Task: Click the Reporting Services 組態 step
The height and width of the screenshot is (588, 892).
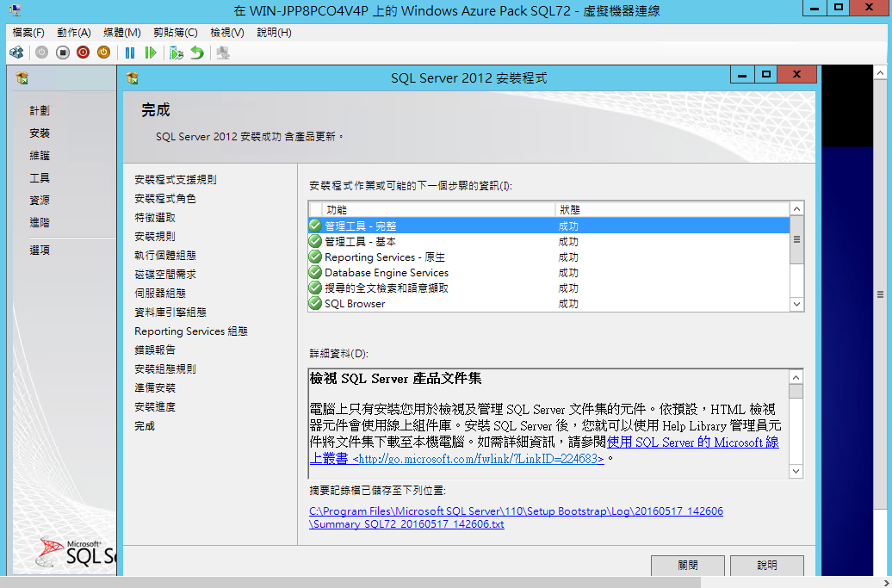Action: coord(191,331)
